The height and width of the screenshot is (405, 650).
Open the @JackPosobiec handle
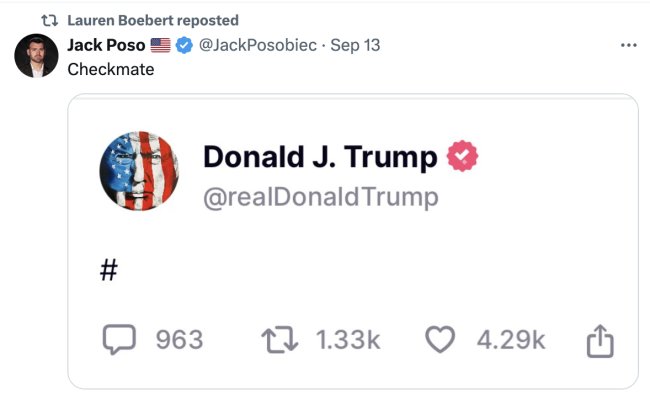[x=257, y=45]
